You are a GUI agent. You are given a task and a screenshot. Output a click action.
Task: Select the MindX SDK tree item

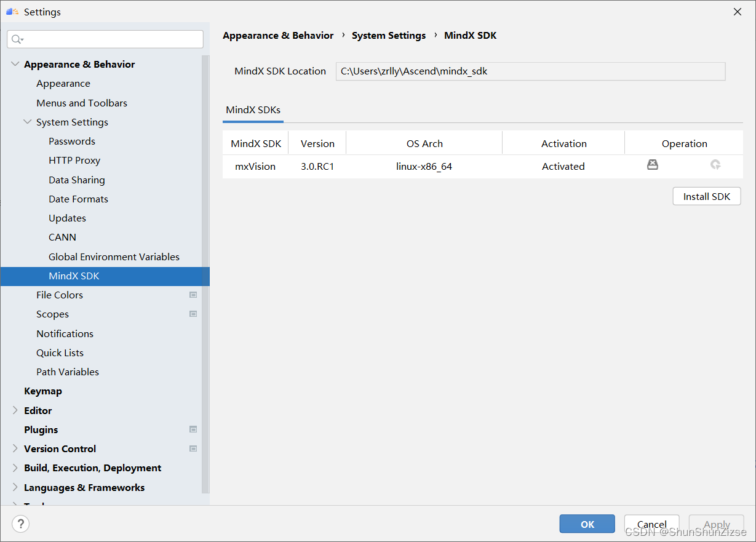point(105,276)
